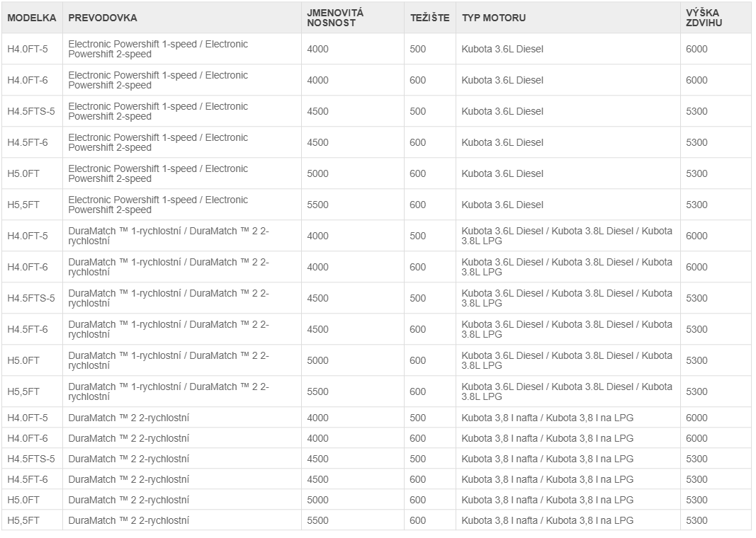Click H4.5FTS-5 model in the Electronic Powershift row
Image resolution: width=756 pixels, height=538 pixels.
31,111
